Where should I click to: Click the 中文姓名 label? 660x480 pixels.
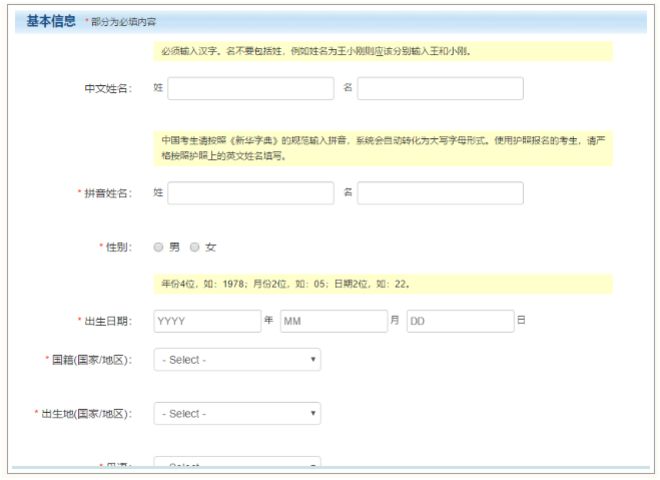[x=108, y=89]
